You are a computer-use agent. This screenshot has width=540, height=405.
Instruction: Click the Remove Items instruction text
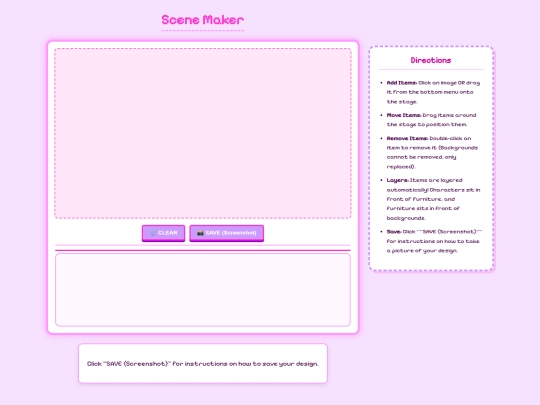pyautogui.click(x=432, y=152)
